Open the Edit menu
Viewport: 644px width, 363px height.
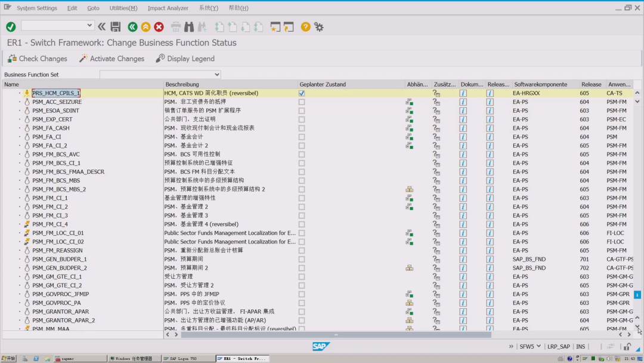tap(72, 8)
